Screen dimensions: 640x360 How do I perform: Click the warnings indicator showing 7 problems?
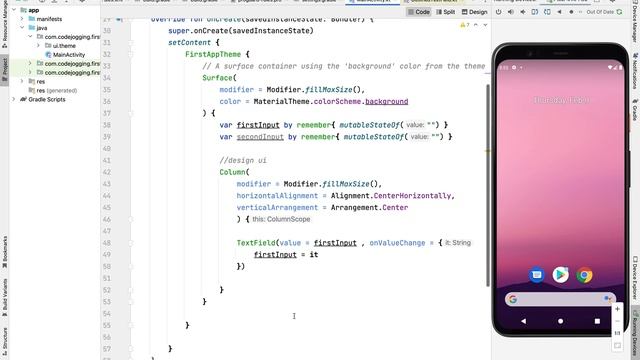click(x=465, y=25)
